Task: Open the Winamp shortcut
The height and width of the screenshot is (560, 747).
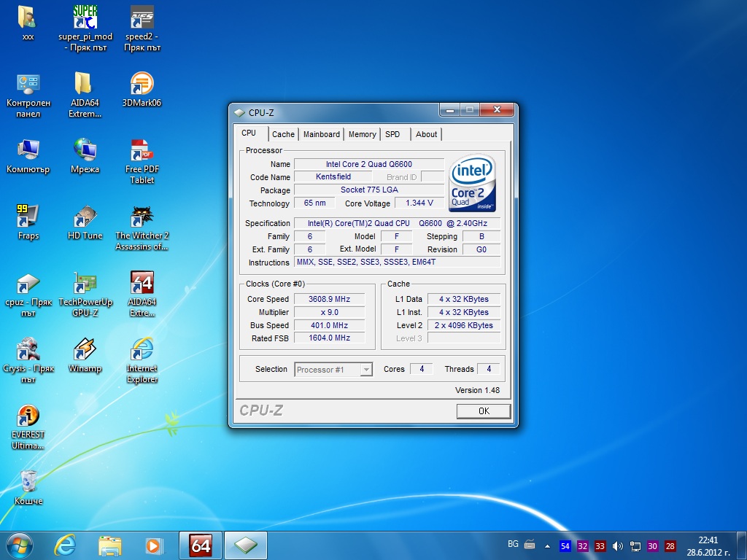Action: (x=85, y=355)
